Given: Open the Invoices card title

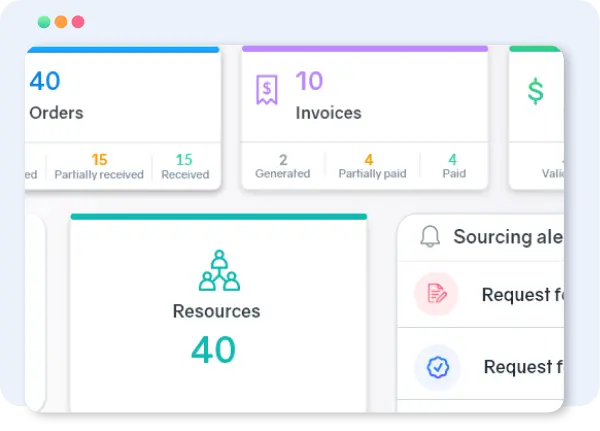Looking at the screenshot, I should [329, 113].
